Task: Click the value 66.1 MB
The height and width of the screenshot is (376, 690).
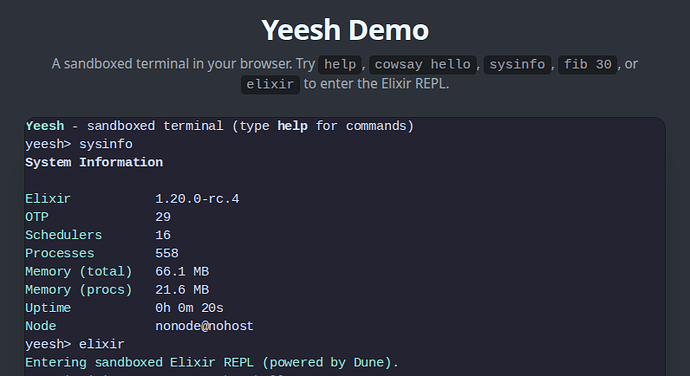Action: click(x=182, y=272)
